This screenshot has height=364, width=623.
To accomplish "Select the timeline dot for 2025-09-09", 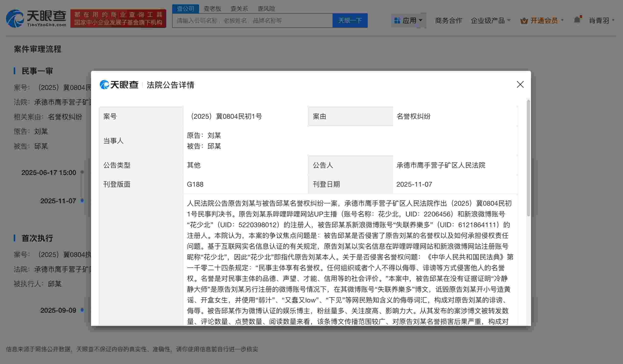I will [82, 310].
